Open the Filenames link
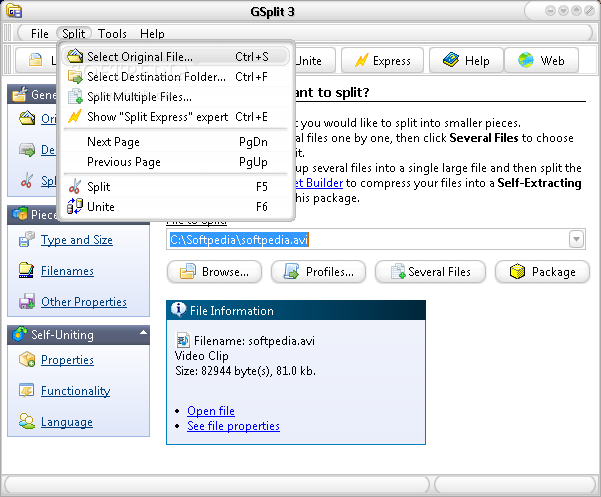The width and height of the screenshot is (601, 497). pos(67,271)
